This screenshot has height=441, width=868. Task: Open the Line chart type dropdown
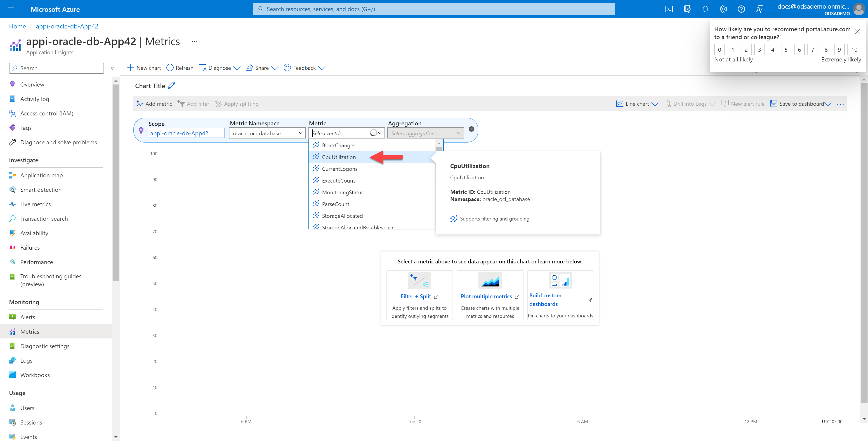click(637, 104)
